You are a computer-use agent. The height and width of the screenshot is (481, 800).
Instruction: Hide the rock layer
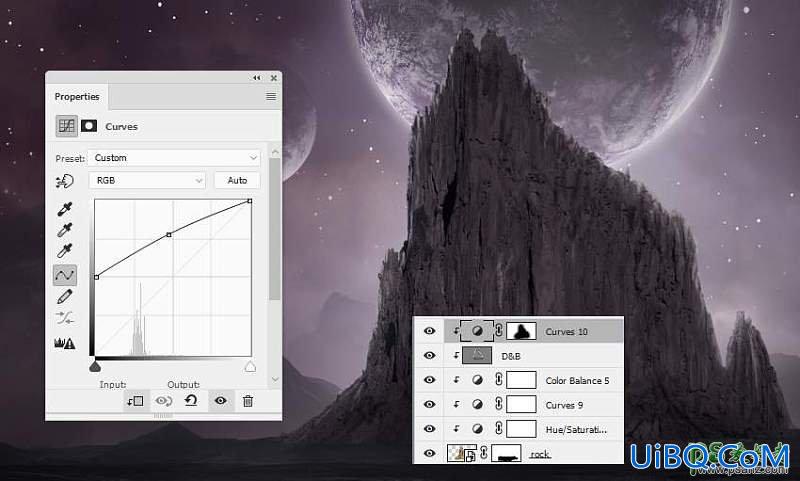(x=430, y=453)
